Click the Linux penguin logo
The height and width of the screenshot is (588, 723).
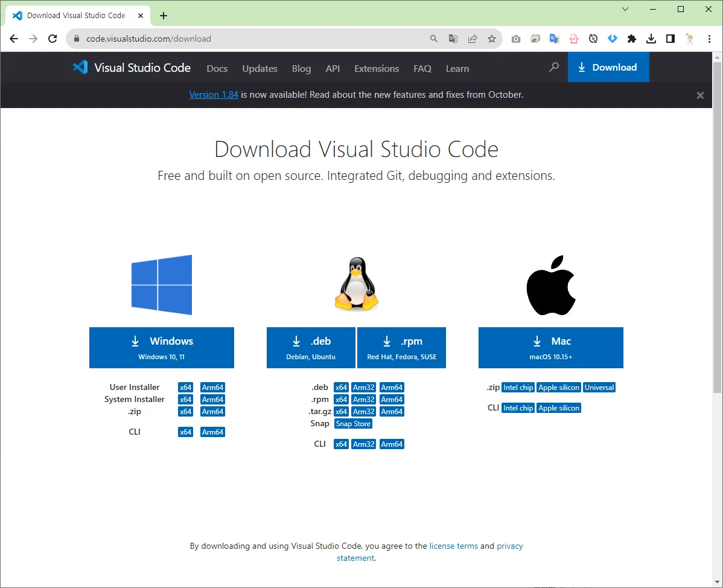coord(357,284)
